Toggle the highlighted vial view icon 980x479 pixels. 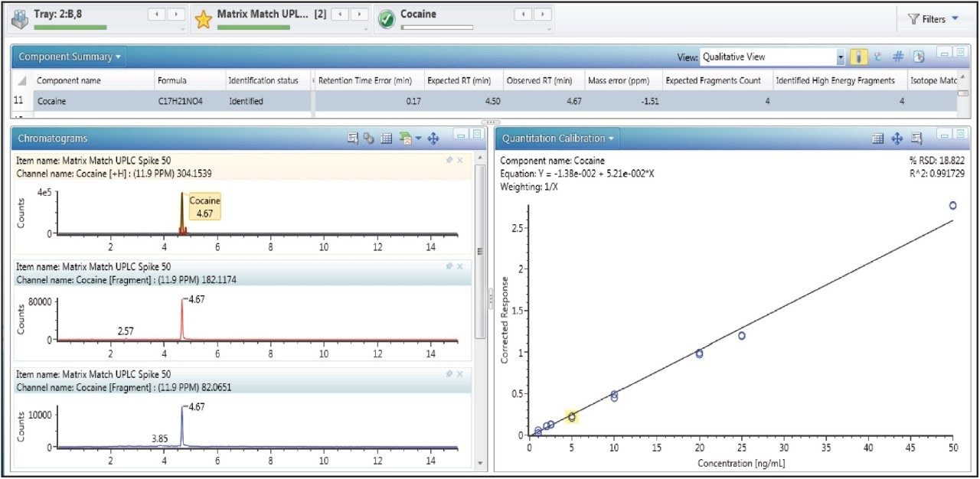point(859,57)
